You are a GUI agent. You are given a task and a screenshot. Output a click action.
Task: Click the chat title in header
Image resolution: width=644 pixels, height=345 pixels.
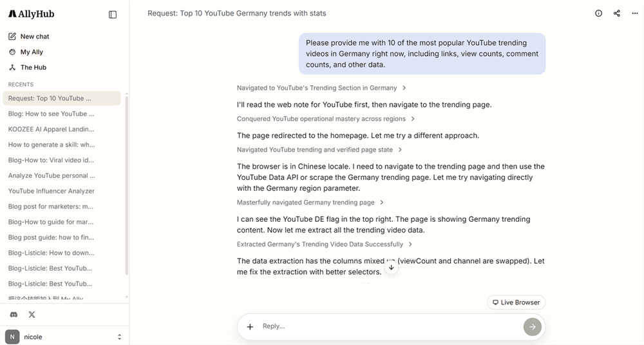pyautogui.click(x=237, y=13)
